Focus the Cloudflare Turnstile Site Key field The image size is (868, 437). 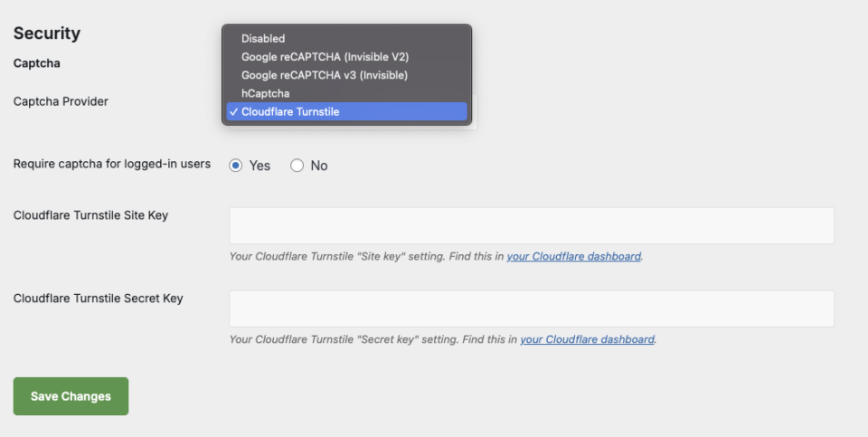(x=532, y=225)
